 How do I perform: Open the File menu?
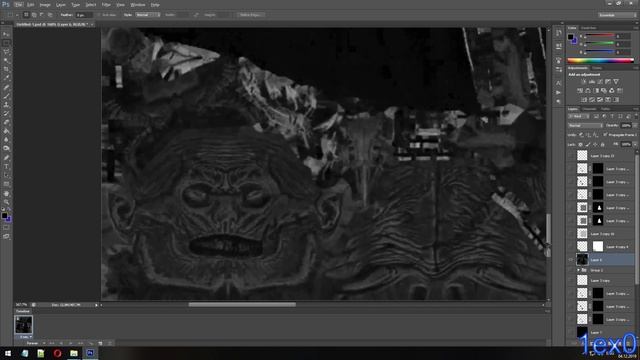pyautogui.click(x=19, y=5)
